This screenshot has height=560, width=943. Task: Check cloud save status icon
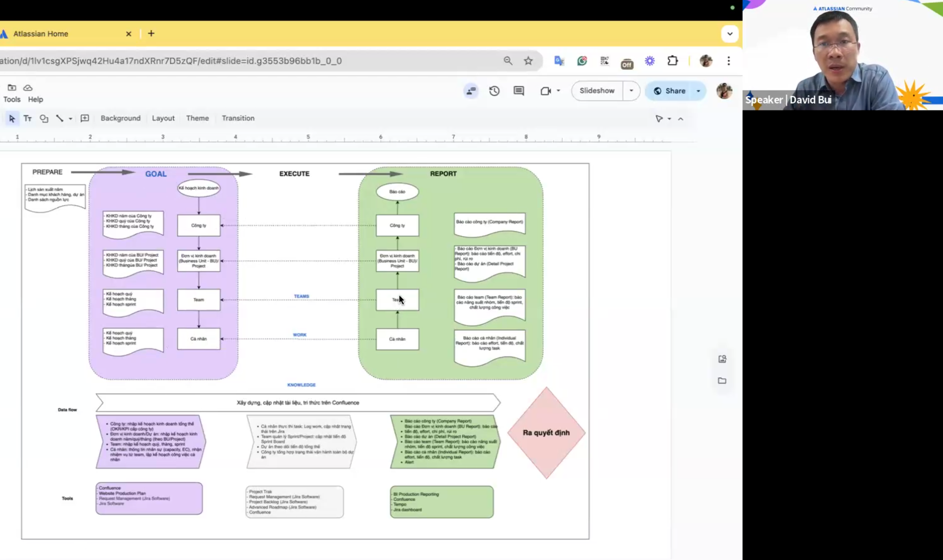tap(28, 87)
